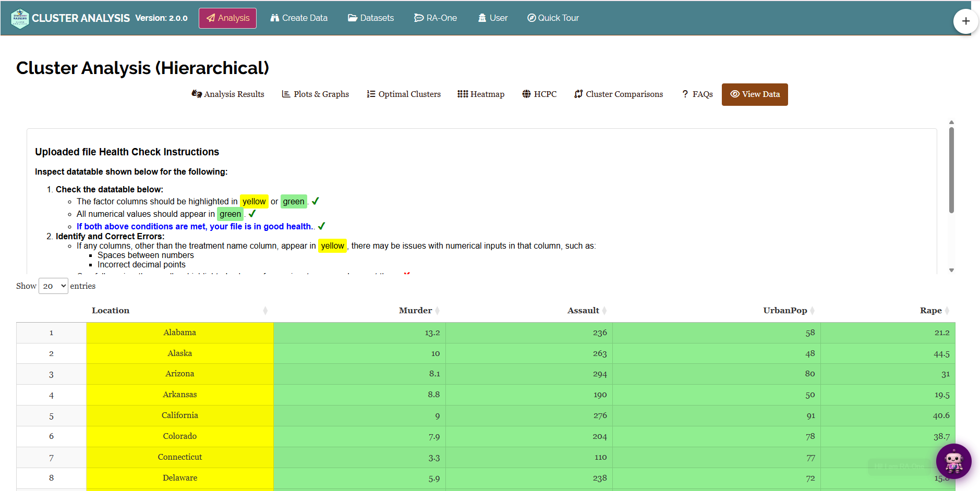Click the View Data button
Screen dimensions: 980x491
(x=755, y=94)
